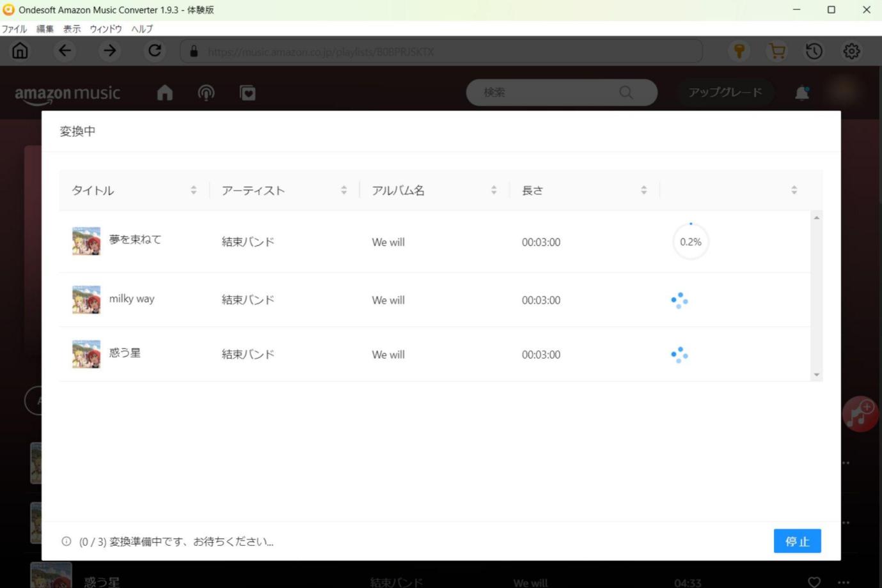Viewport: 882px width, 588px height.
Task: Click heart icon on background 惑う星 row
Action: tap(814, 582)
